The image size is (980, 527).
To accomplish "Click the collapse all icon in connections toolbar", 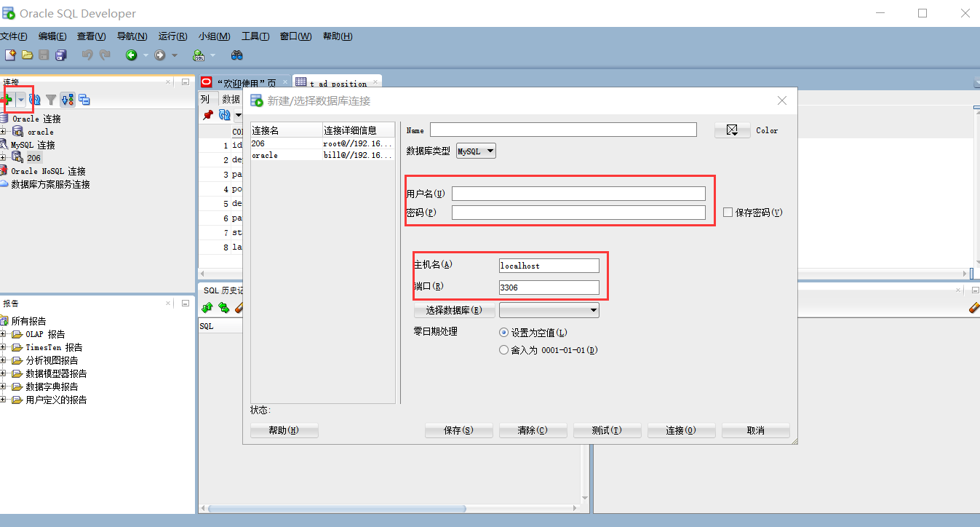I will [84, 100].
